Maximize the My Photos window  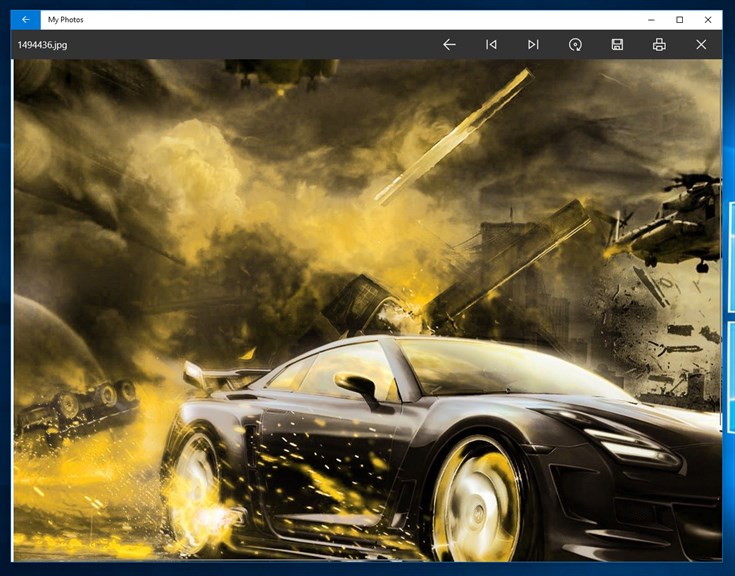coord(679,20)
